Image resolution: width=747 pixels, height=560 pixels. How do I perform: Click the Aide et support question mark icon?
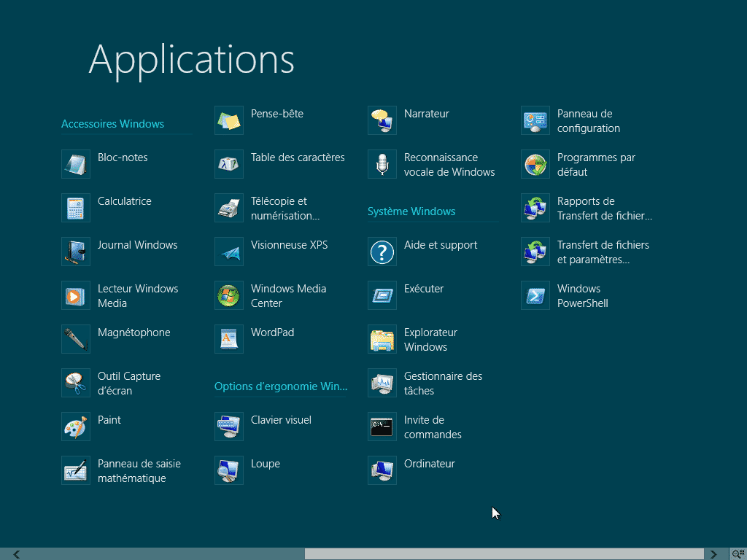pyautogui.click(x=382, y=252)
